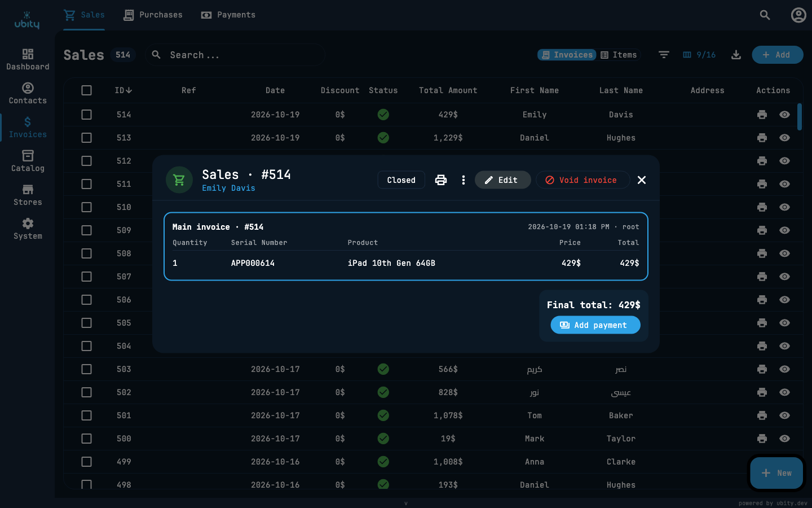This screenshot has width=812, height=508.
Task: Open the user account profile icon
Action: (798, 15)
